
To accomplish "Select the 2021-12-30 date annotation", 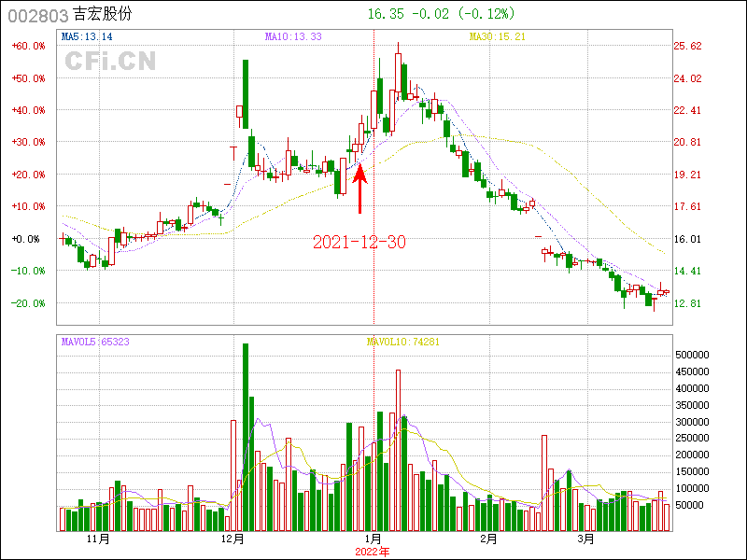I will pos(359,242).
